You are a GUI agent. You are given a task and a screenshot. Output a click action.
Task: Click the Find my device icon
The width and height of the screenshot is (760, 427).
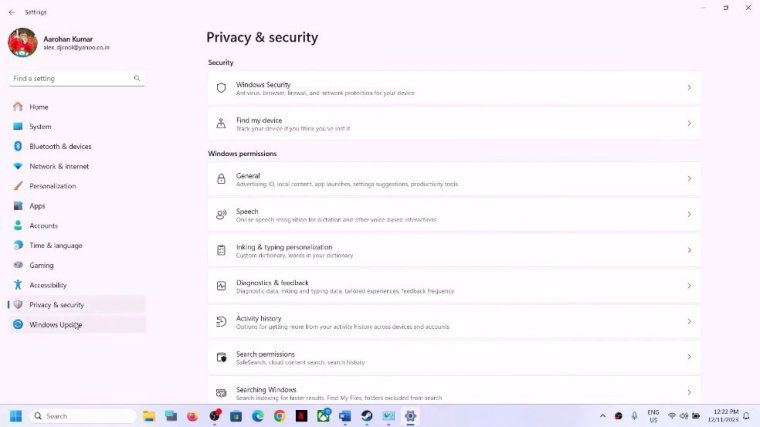(x=221, y=123)
